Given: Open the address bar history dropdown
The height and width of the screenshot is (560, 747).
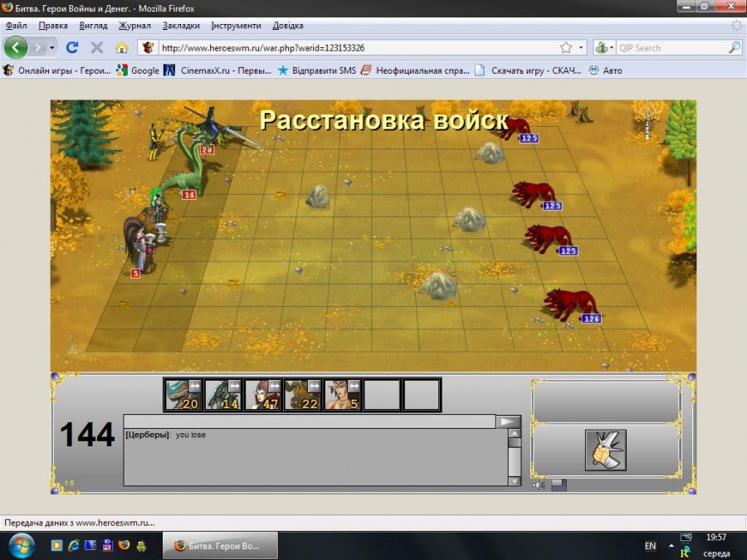Looking at the screenshot, I should [581, 47].
